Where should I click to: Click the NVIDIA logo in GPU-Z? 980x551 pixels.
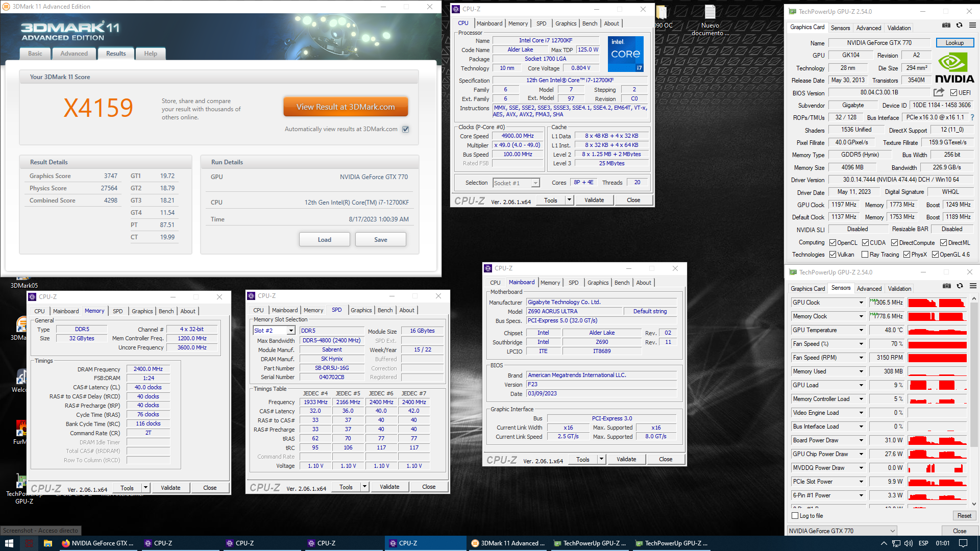click(954, 68)
